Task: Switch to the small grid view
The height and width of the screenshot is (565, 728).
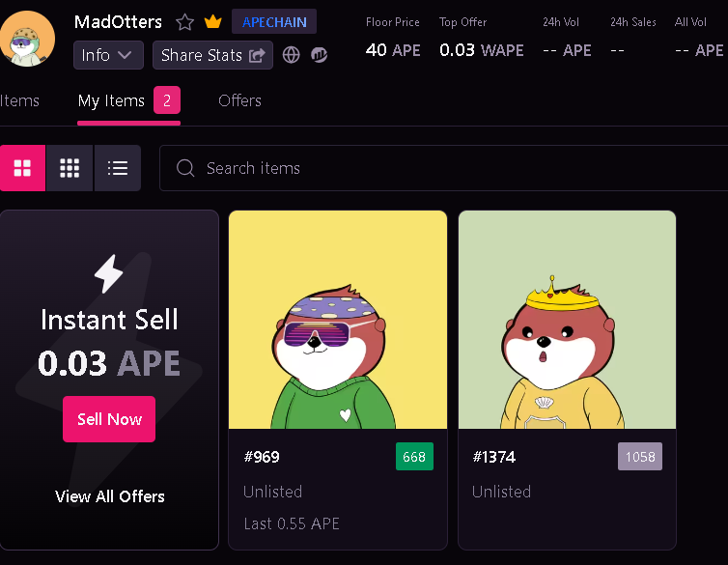Action: point(70,168)
